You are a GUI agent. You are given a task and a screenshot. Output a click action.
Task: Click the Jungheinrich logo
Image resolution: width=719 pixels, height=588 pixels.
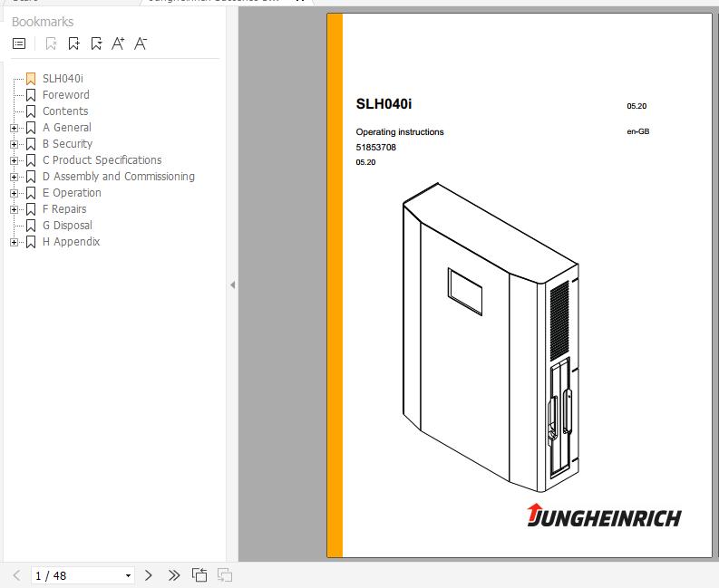click(x=604, y=516)
